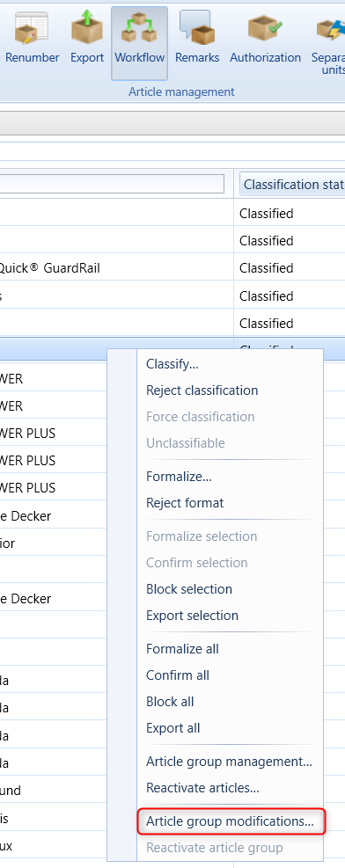Focus the column filter text field
This screenshot has width=345, height=868.
[x=112, y=184]
